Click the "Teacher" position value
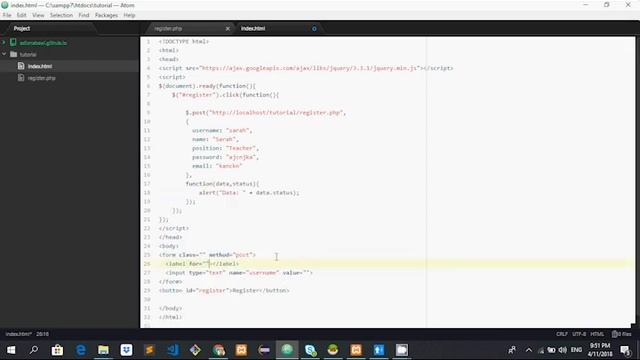Image resolution: width=640 pixels, height=360 pixels. pyautogui.click(x=241, y=148)
